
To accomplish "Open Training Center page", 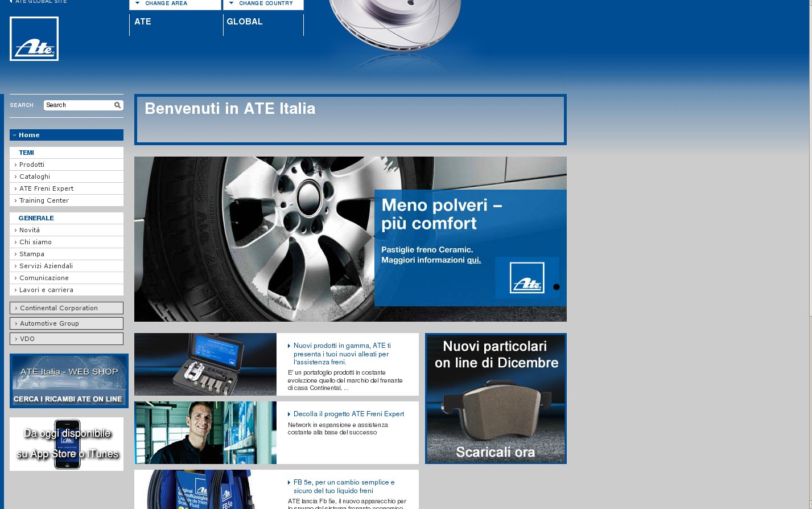I will click(67, 200).
